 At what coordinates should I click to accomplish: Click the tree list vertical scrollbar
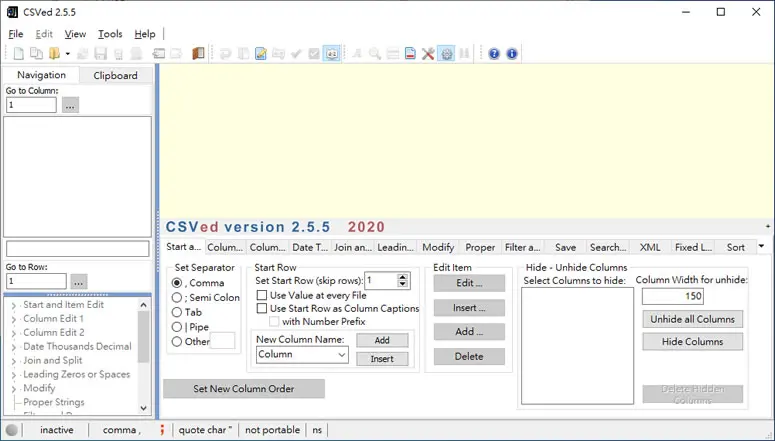click(143, 356)
